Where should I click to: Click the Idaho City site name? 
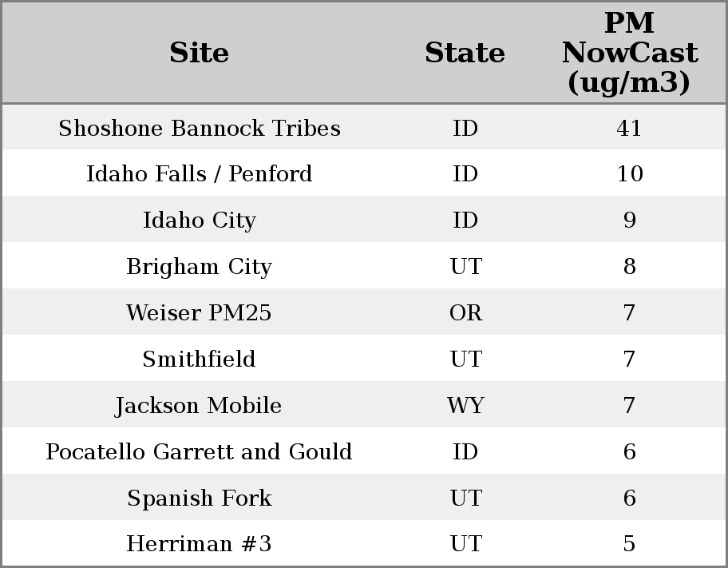[x=200, y=220]
